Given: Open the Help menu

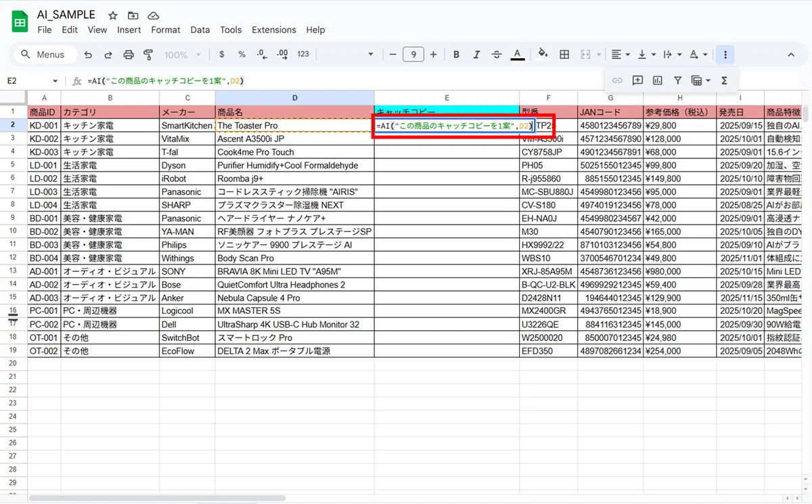Looking at the screenshot, I should 315,30.
